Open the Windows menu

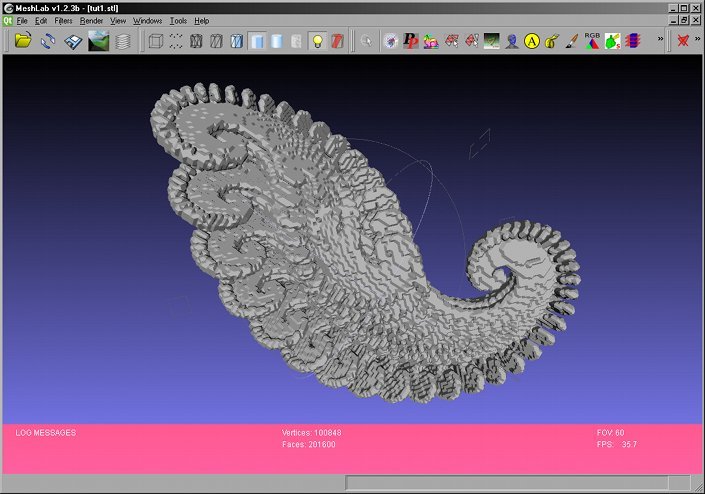pos(147,20)
